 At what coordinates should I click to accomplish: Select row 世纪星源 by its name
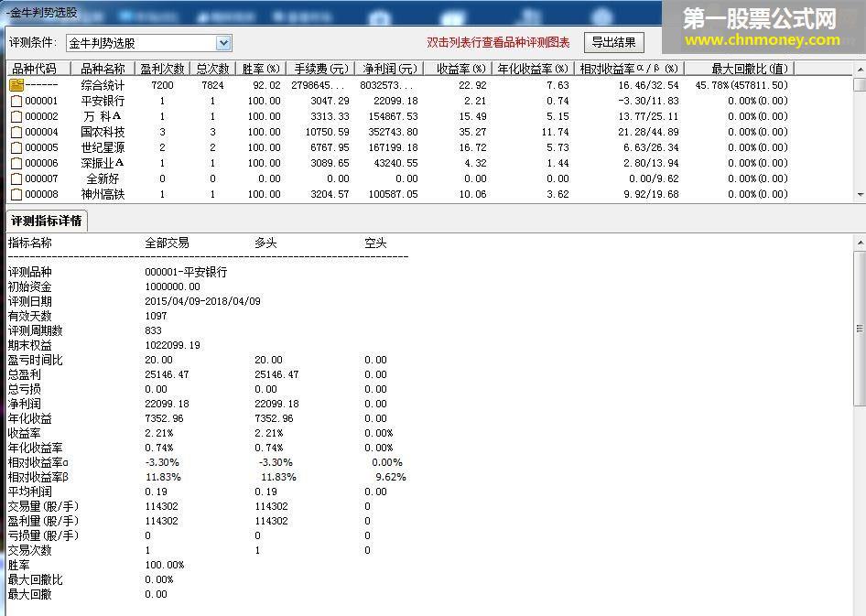click(103, 147)
